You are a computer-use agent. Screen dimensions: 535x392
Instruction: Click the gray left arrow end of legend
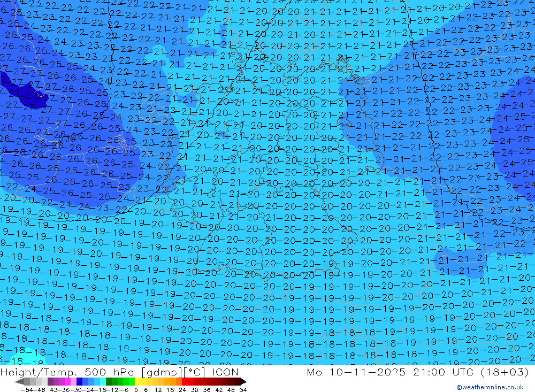tap(19, 381)
